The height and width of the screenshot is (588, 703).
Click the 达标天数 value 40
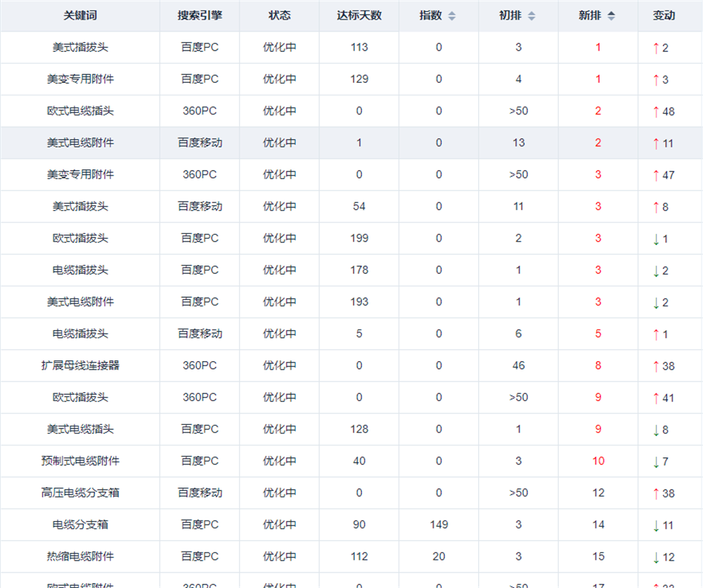coord(359,461)
